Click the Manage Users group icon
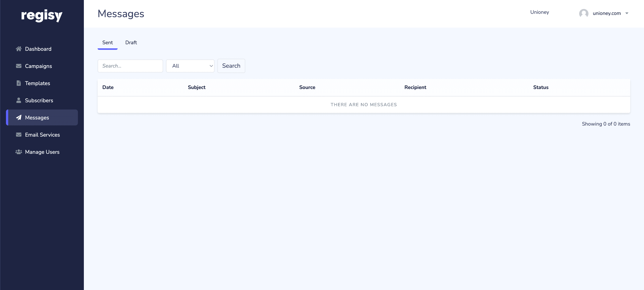The height and width of the screenshot is (290, 644). [x=18, y=152]
